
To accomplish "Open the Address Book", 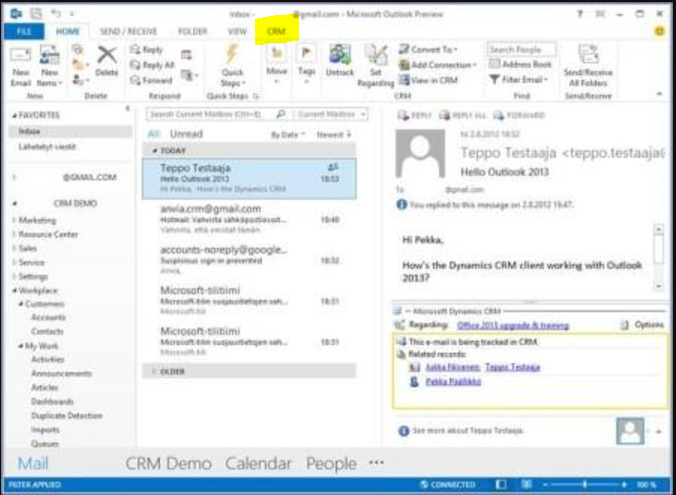I will [x=520, y=64].
